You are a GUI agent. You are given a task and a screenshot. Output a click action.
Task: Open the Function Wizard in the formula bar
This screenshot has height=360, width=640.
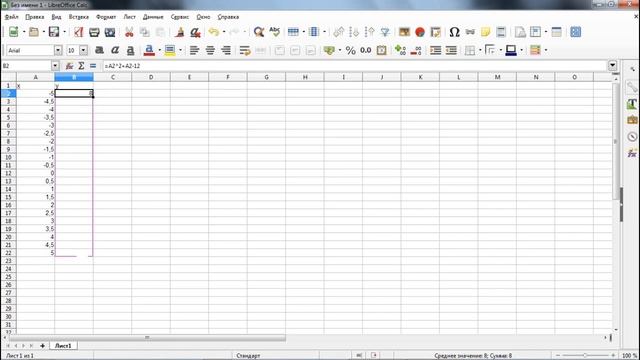coord(69,66)
